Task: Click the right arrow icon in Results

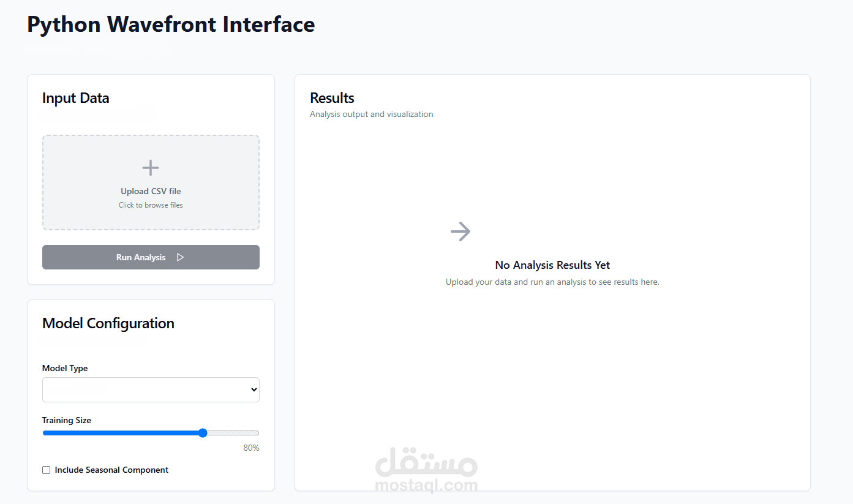Action: (460, 231)
